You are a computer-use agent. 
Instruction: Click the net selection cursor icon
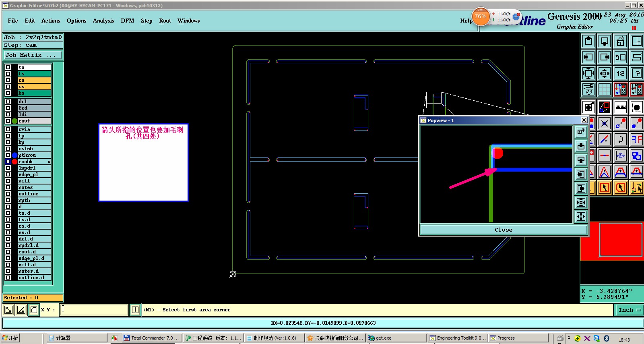(x=637, y=188)
